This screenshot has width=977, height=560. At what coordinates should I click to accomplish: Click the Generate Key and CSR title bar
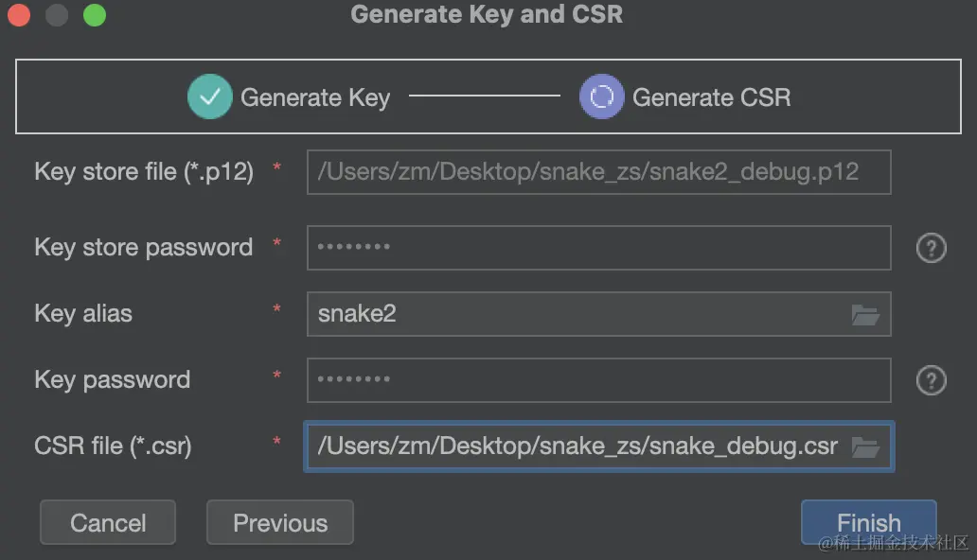[x=487, y=15]
